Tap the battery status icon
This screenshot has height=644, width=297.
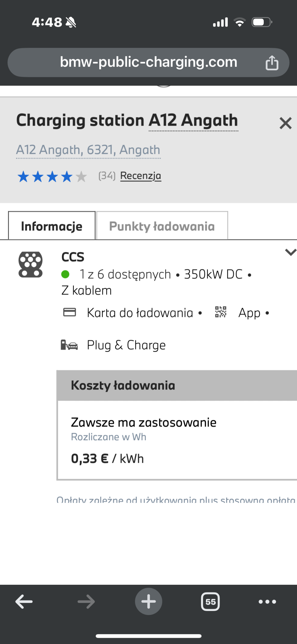(262, 22)
